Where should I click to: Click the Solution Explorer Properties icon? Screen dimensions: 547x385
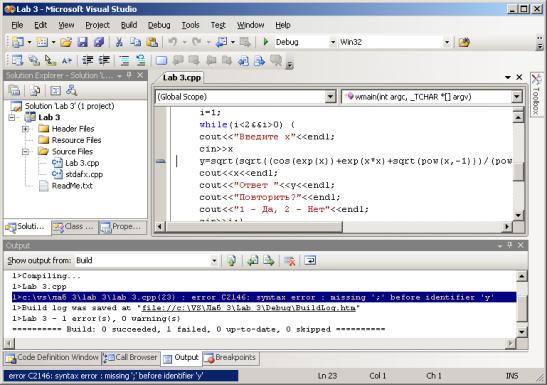pyautogui.click(x=14, y=91)
